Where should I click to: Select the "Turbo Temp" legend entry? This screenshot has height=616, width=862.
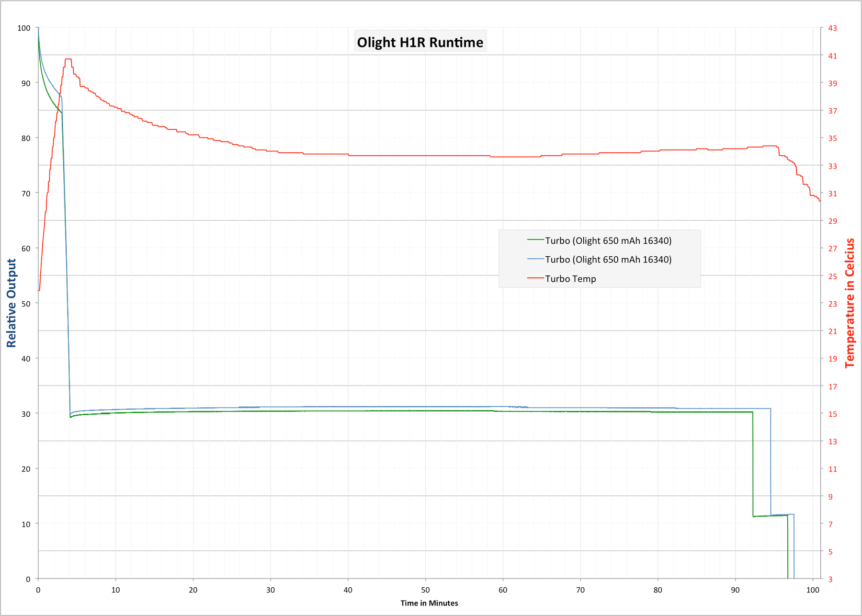point(570,279)
